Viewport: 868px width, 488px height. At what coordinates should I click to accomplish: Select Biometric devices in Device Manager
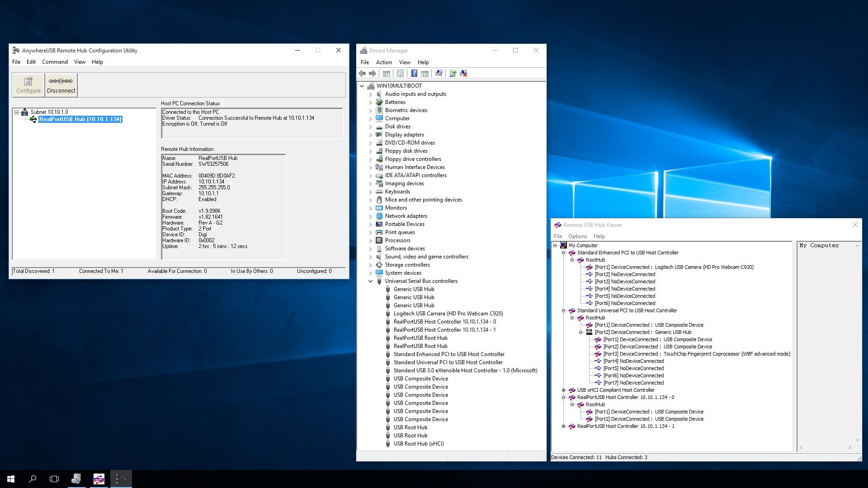[x=406, y=110]
